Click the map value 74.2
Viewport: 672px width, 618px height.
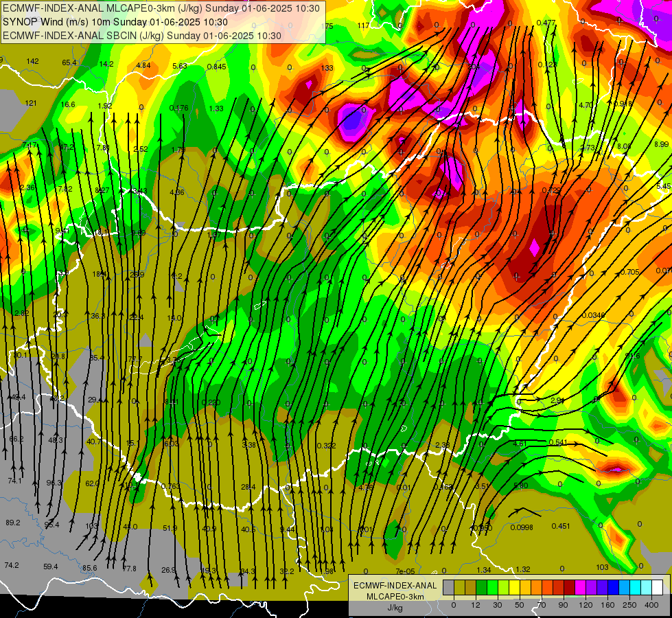pyautogui.click(x=12, y=565)
